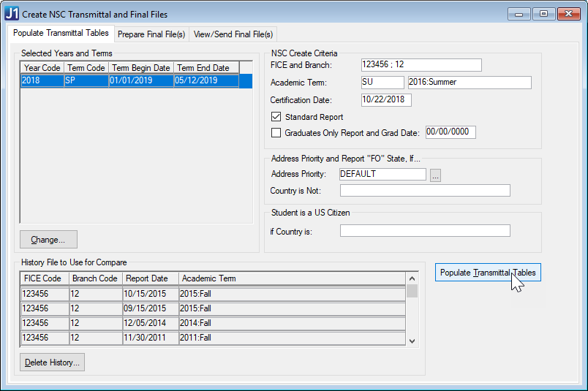Viewport: 588px width, 391px height.
Task: Enable Graduates Only Report checkbox
Action: [x=276, y=133]
